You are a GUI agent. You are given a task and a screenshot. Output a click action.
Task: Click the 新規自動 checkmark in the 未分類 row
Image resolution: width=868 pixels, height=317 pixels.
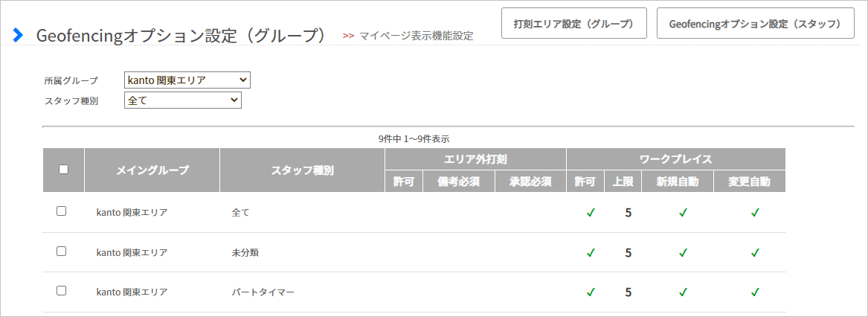[x=683, y=253]
